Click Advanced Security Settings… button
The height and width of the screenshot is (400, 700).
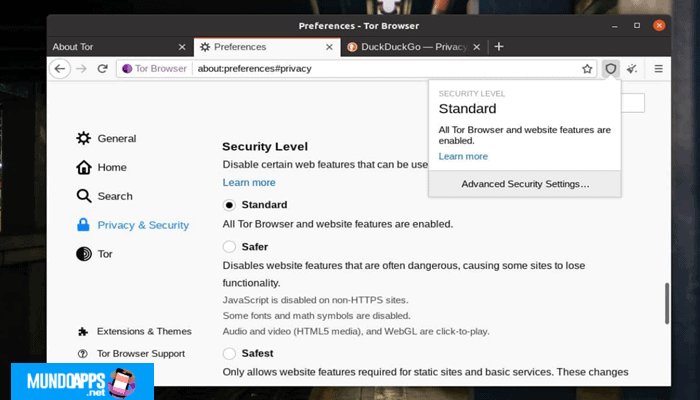[525, 184]
